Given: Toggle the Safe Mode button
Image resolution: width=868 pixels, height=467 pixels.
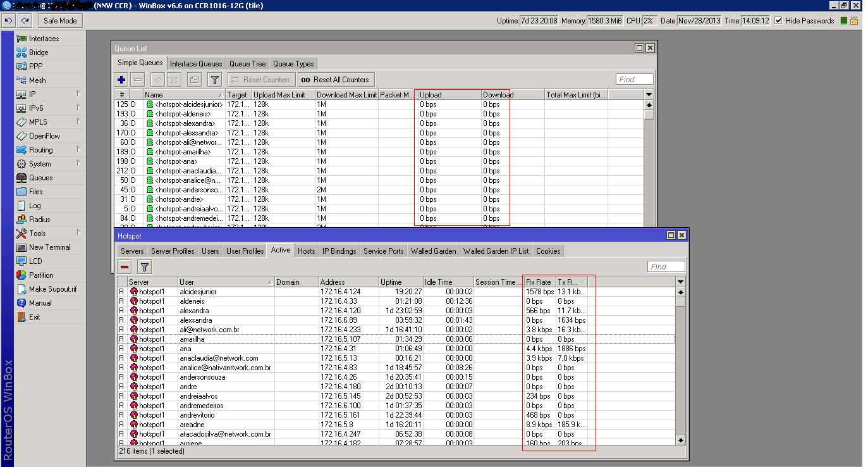Looking at the screenshot, I should pyautogui.click(x=60, y=21).
